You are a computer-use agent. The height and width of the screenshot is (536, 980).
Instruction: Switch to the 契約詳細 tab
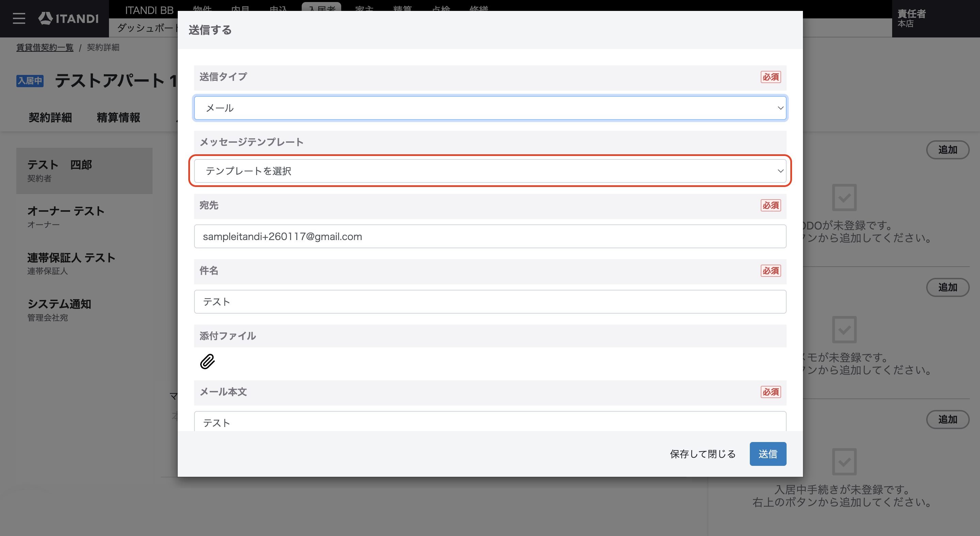(x=50, y=117)
